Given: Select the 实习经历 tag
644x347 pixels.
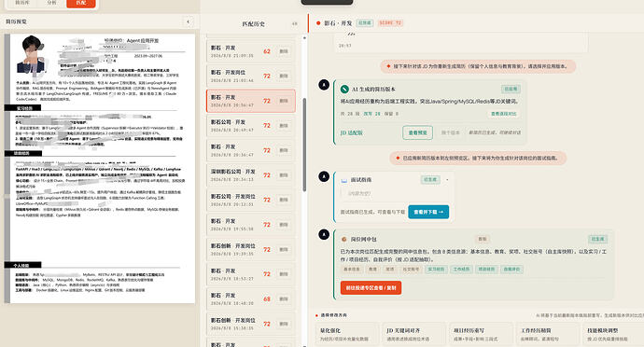Looking at the screenshot, I should pos(436,270).
